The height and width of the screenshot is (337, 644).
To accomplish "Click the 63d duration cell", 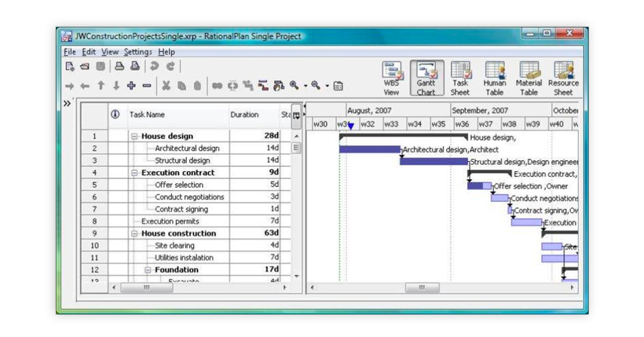I will (x=255, y=233).
